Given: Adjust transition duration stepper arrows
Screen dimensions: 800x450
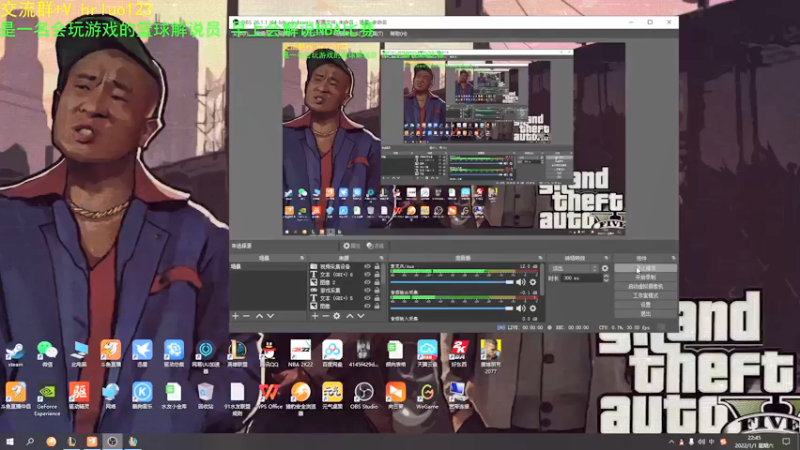Looking at the screenshot, I should 606,278.
